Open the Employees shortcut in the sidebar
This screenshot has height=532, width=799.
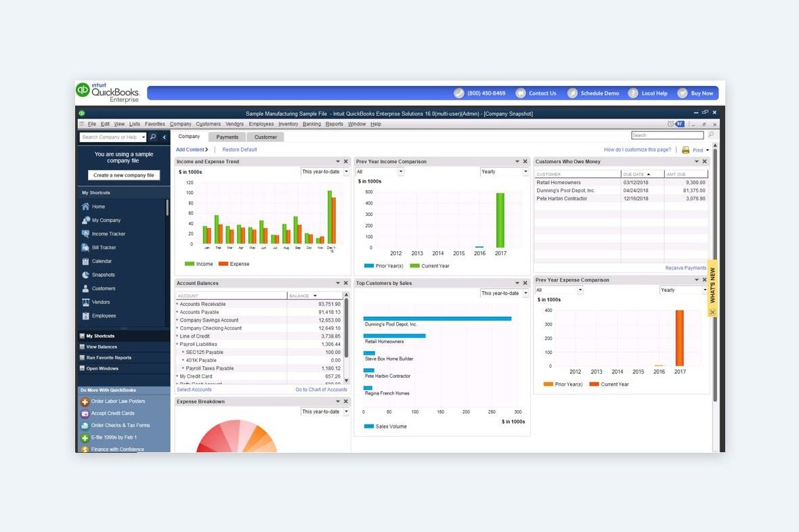pos(99,316)
